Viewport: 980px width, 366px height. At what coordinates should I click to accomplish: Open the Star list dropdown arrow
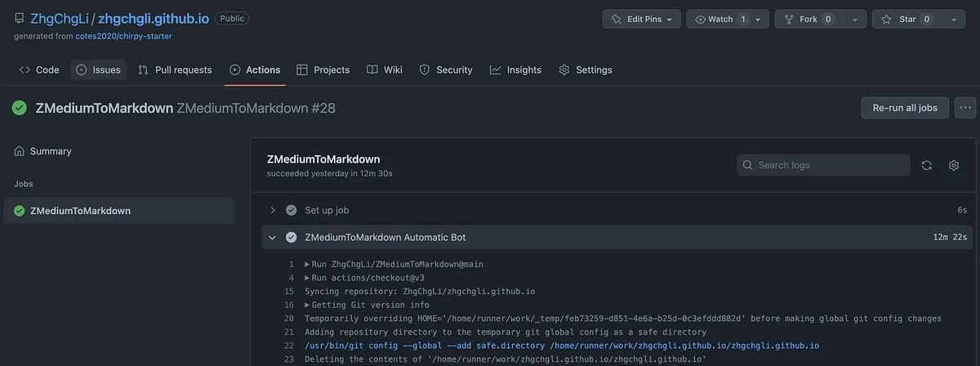(x=952, y=19)
